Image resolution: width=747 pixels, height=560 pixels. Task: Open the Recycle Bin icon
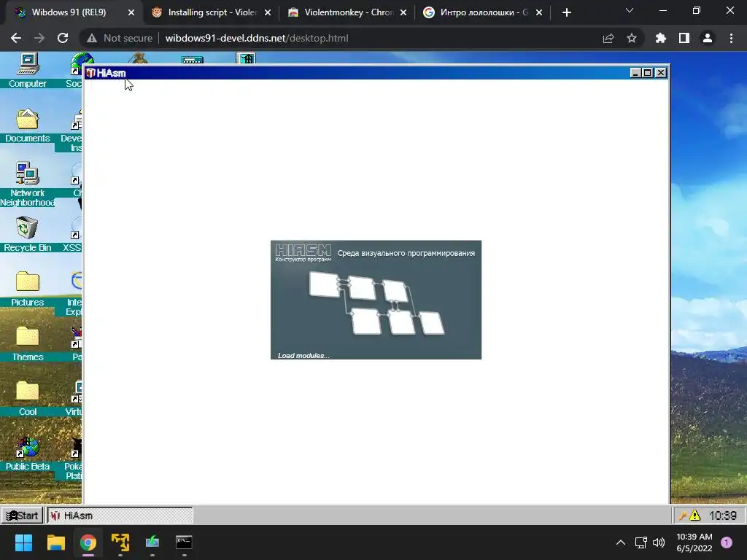(28, 234)
